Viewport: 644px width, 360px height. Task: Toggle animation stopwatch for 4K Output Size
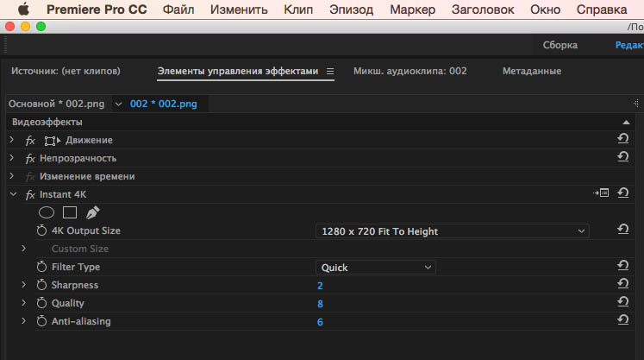pos(41,231)
